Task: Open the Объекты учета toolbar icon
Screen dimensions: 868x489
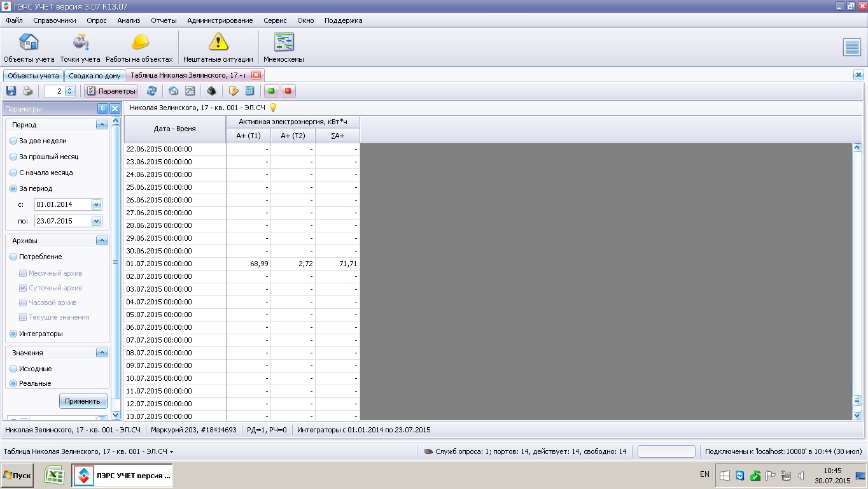Action: (29, 48)
